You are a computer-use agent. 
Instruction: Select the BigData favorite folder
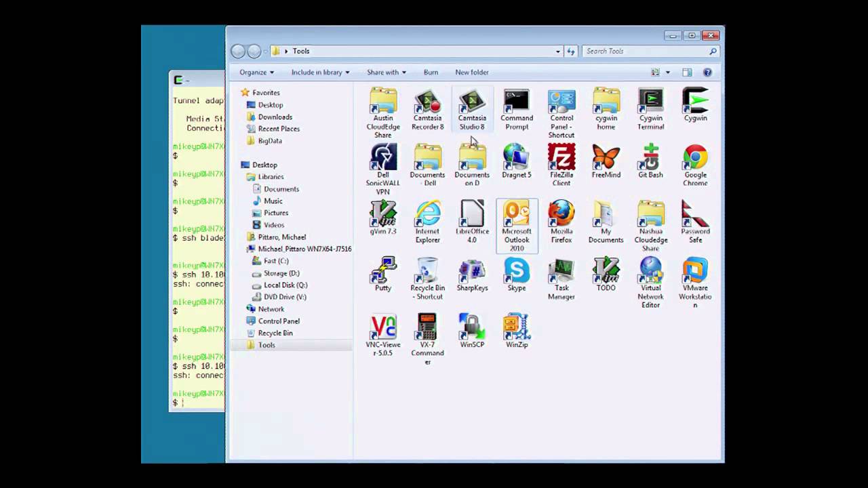(x=269, y=141)
